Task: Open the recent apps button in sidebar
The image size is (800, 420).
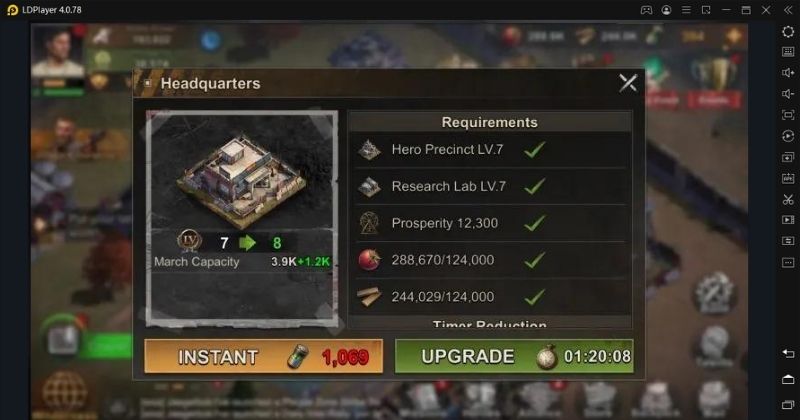Action: 788,405
